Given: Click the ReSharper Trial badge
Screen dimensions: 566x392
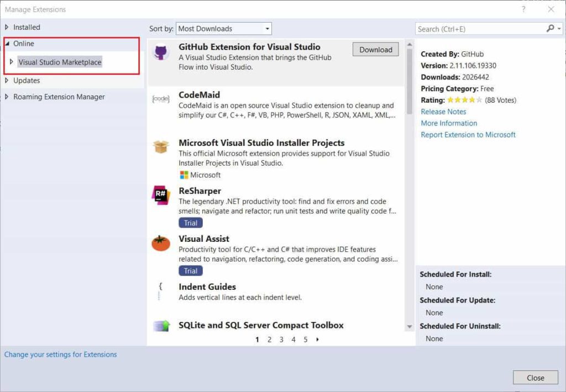Looking at the screenshot, I should tap(191, 223).
